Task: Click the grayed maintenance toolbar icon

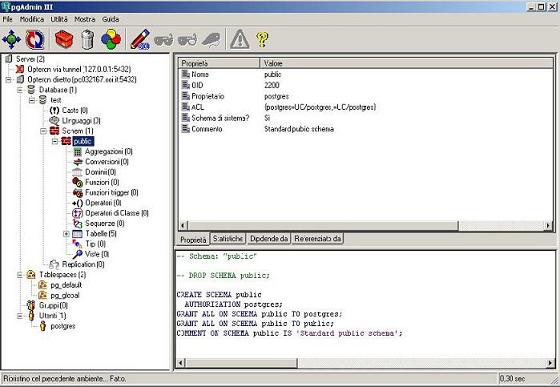Action: click(x=211, y=40)
